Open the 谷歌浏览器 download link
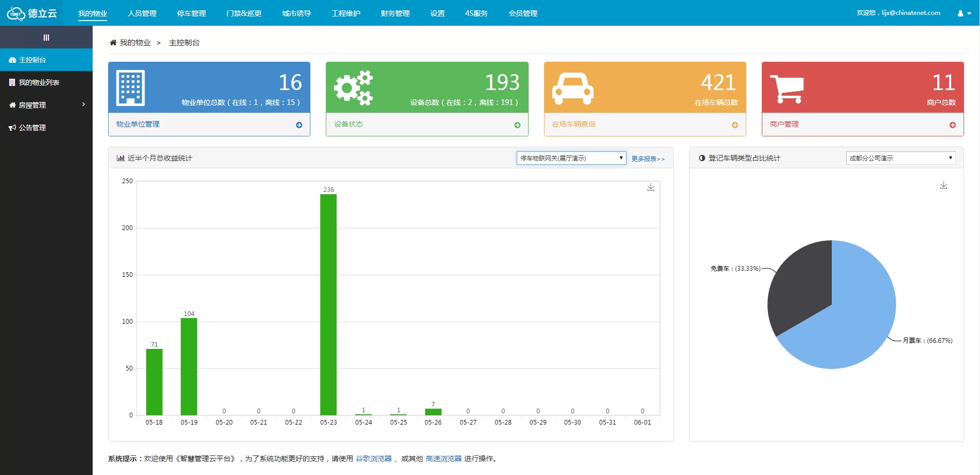 (x=374, y=459)
